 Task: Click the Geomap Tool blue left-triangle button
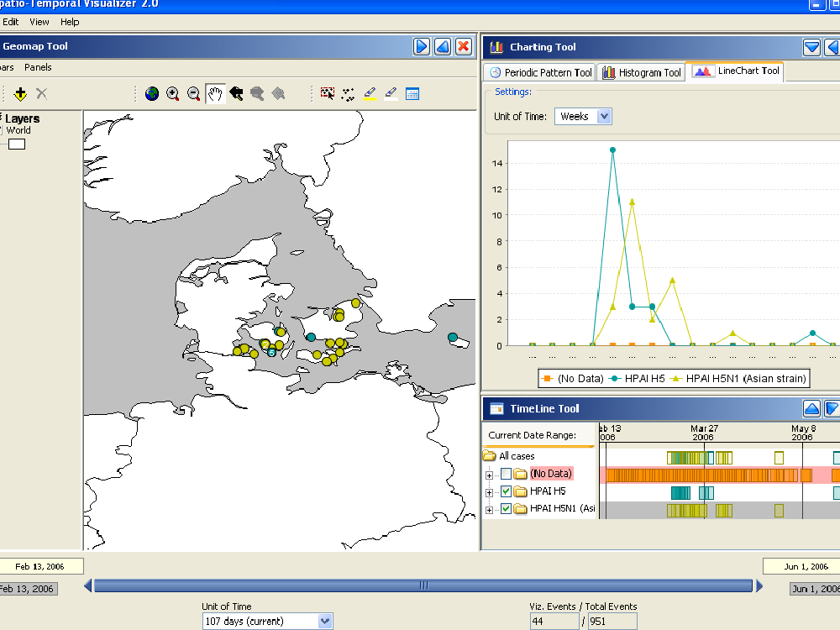pyautogui.click(x=443, y=46)
